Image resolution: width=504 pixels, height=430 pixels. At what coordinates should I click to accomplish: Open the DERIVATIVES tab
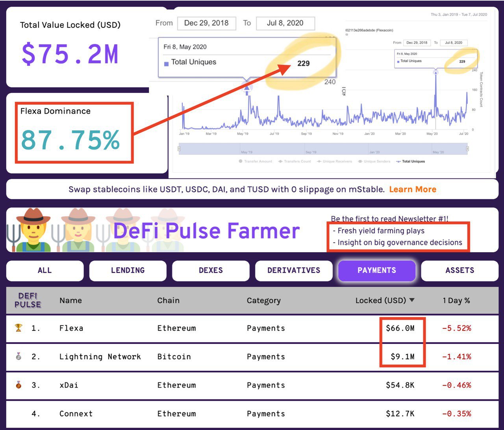pos(294,271)
